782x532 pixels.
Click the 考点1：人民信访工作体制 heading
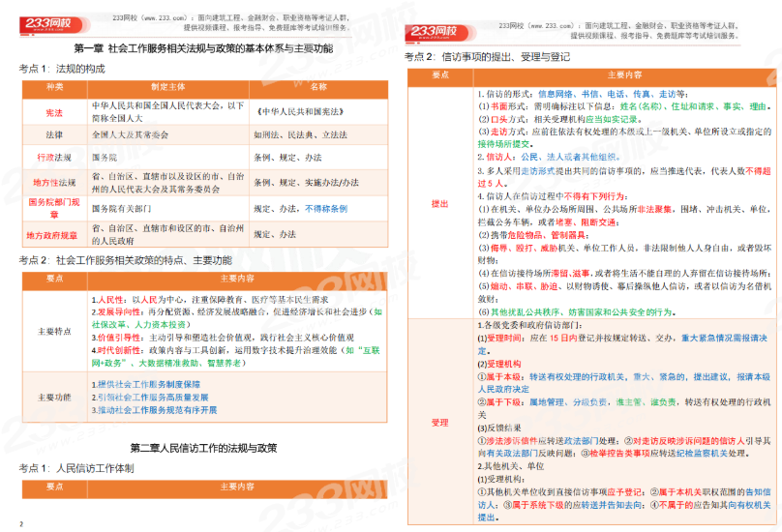(82, 468)
